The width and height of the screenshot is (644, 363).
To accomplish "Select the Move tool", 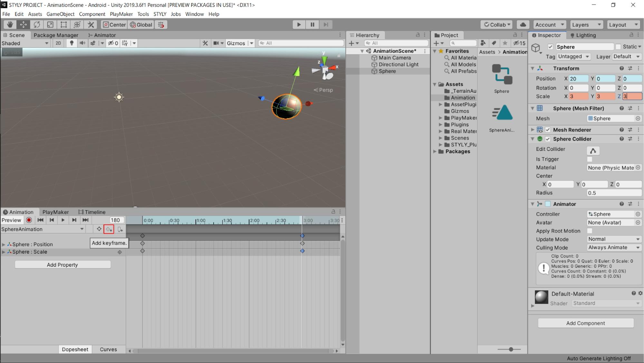I will [24, 25].
